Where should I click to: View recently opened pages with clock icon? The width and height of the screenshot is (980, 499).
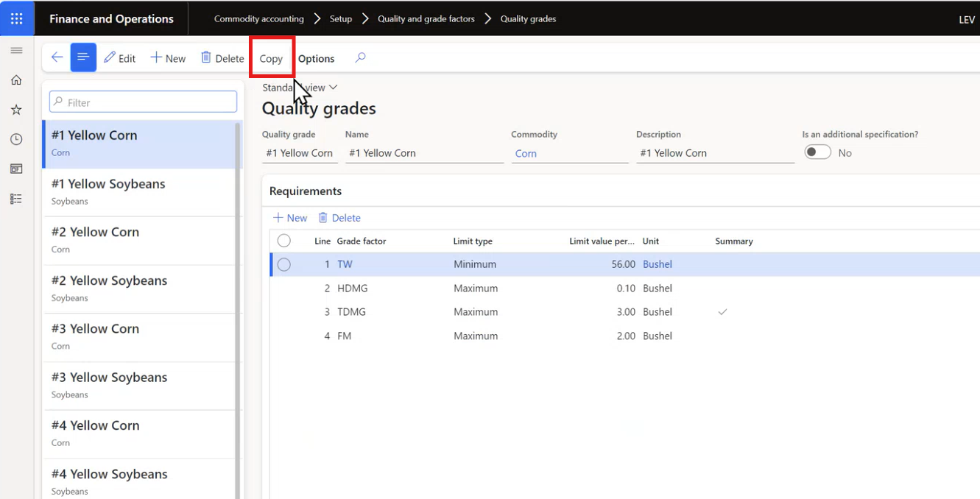[16, 138]
